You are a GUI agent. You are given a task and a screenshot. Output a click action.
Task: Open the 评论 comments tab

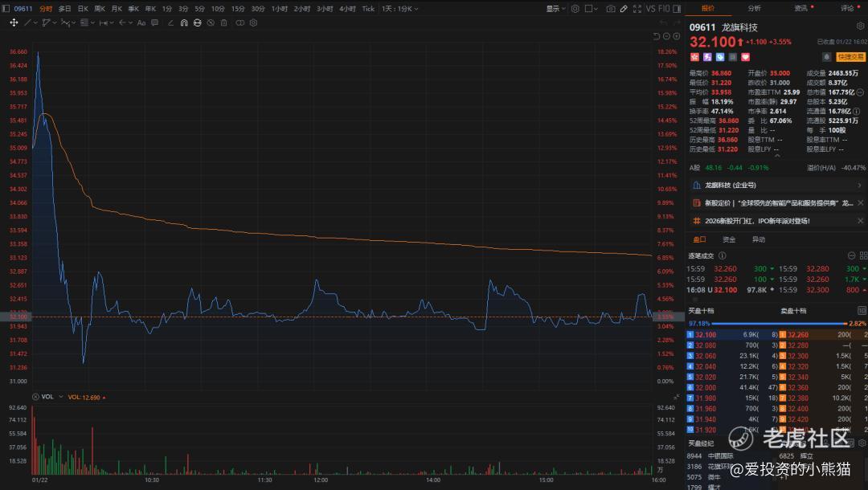point(848,8)
